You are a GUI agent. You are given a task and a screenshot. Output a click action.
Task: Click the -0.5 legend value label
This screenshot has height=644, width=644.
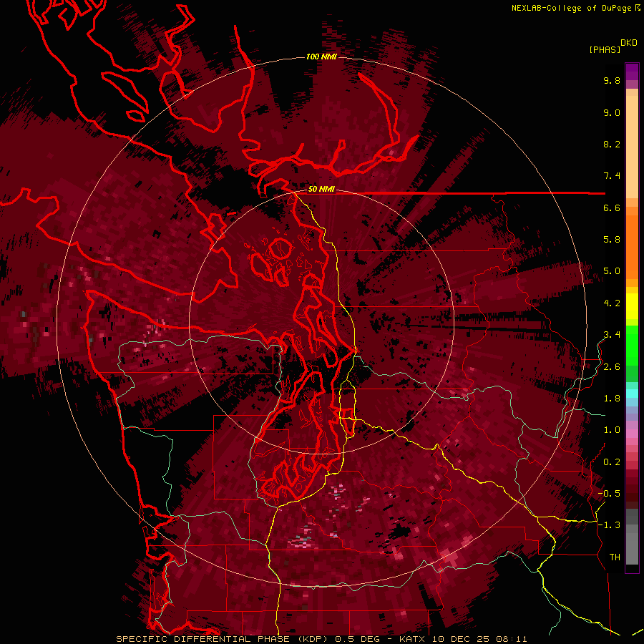tap(609, 494)
